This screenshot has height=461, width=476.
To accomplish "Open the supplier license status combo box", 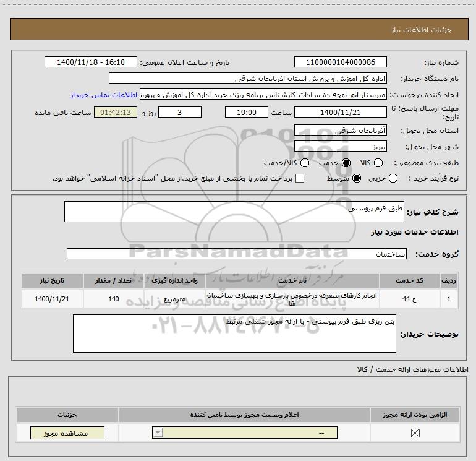I will coord(245,433).
